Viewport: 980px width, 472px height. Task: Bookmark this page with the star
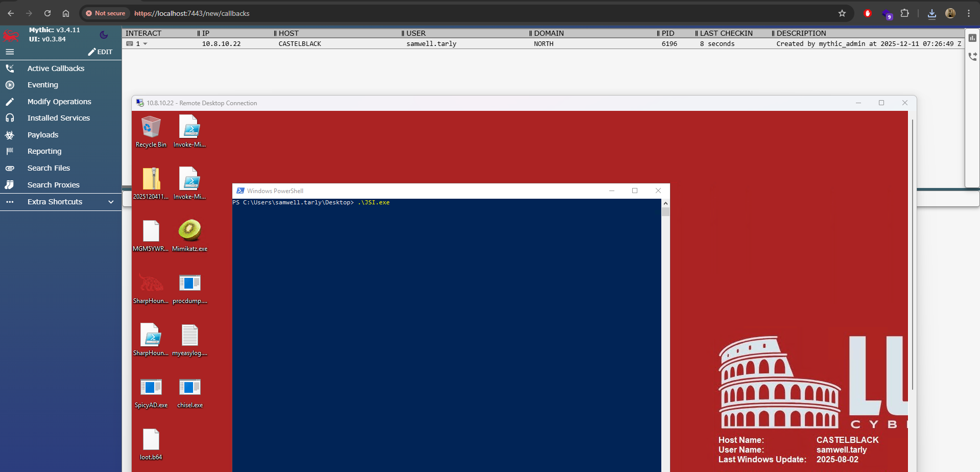click(x=842, y=13)
